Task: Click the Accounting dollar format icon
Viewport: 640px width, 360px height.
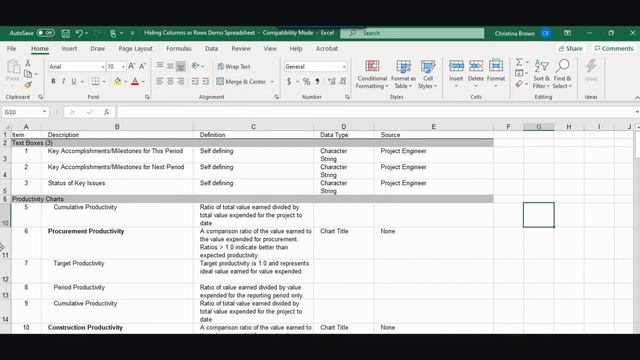Action: tap(289, 82)
